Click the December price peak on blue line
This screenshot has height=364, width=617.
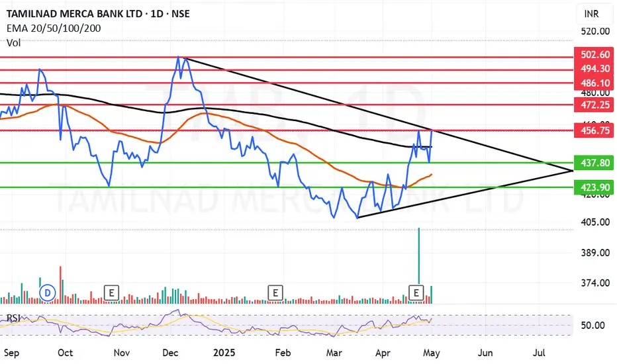[178, 57]
